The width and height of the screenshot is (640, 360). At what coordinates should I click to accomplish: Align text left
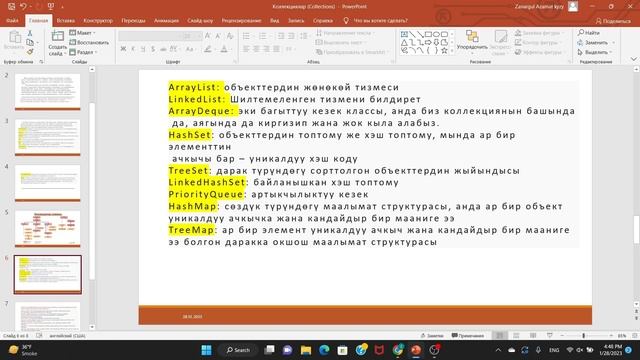coord(246,49)
